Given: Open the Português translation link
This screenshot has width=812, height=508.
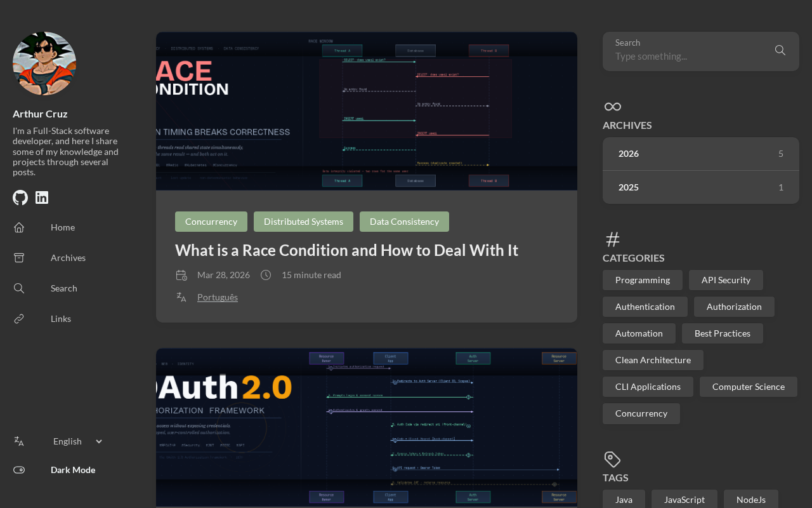Looking at the screenshot, I should (218, 297).
